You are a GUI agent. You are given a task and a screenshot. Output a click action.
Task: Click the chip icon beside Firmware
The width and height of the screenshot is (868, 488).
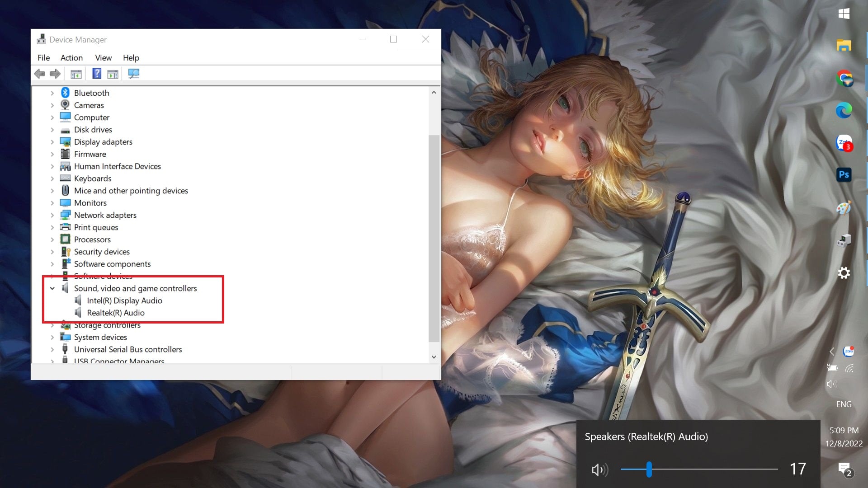[65, 154]
